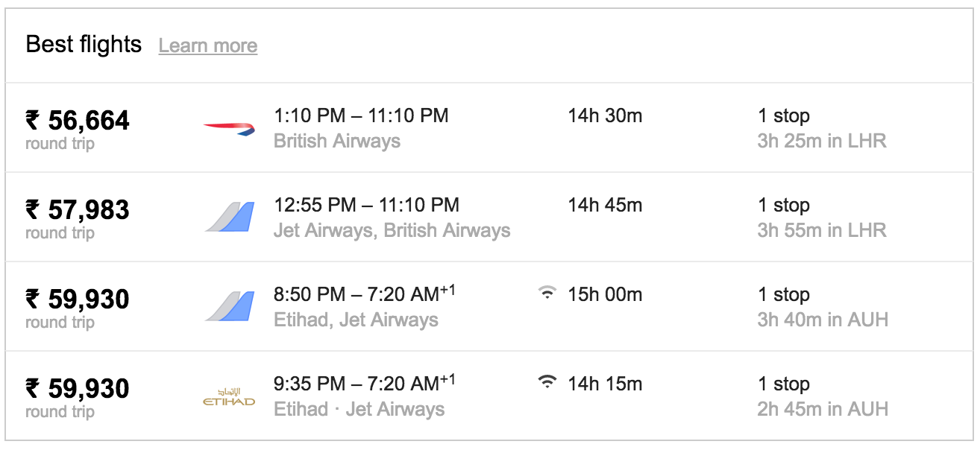
Task: Click the airline tail icon on the 8:50 PM flight
Action: pos(230,306)
